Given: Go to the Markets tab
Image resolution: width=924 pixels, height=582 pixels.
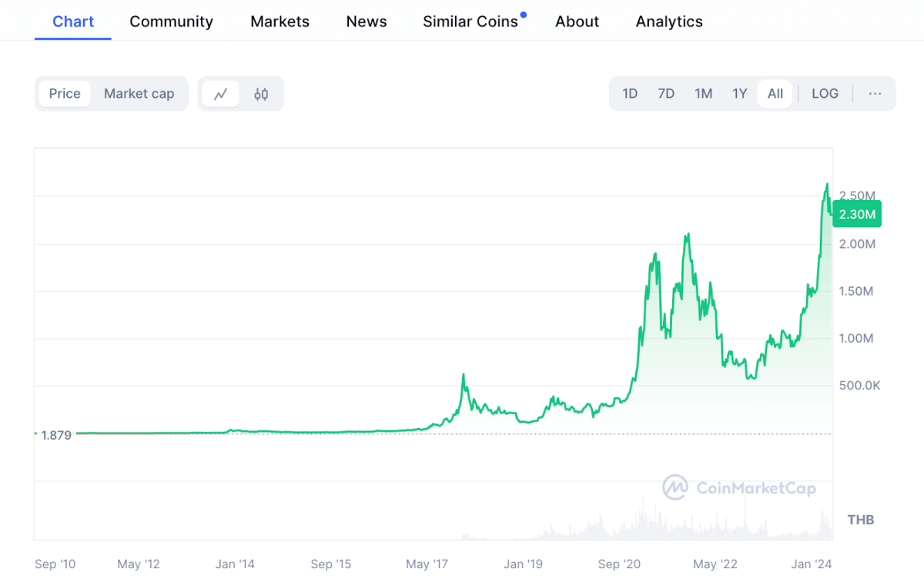Looking at the screenshot, I should point(280,22).
